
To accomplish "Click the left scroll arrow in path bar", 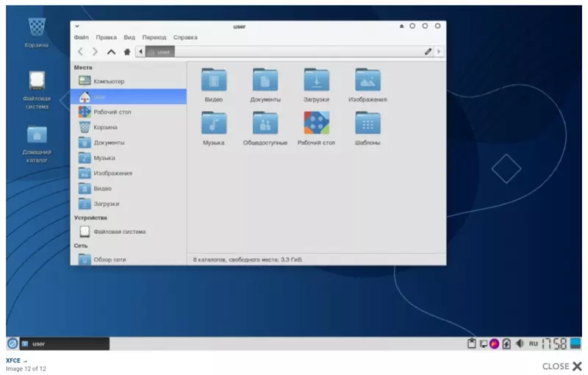I will [x=140, y=52].
